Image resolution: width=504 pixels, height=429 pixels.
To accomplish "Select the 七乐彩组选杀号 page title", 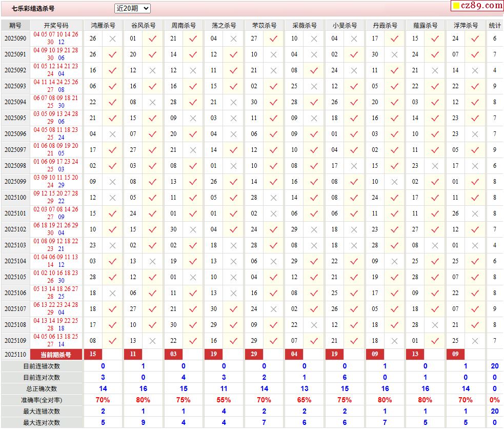I will (x=33, y=9).
